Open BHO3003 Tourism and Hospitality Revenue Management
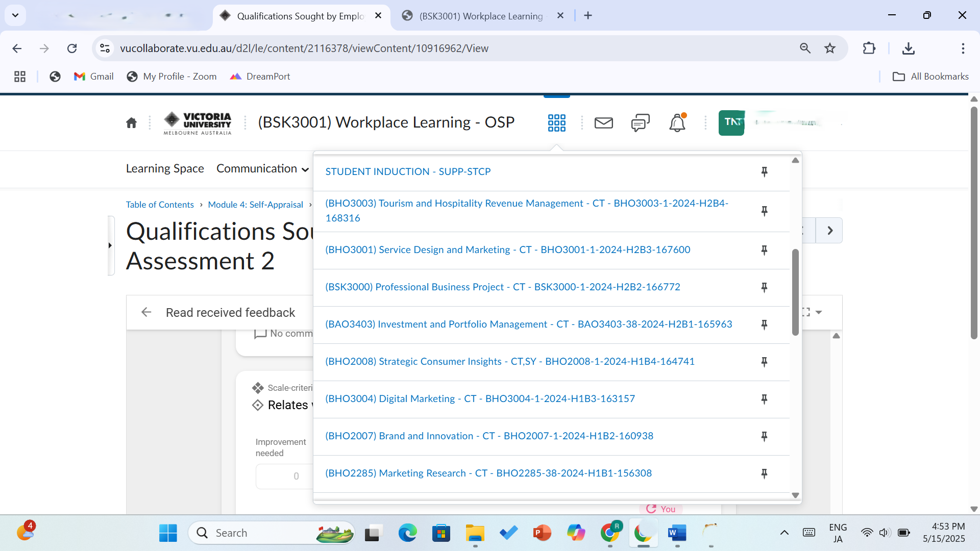Viewport: 980px width, 551px height. coord(527,211)
